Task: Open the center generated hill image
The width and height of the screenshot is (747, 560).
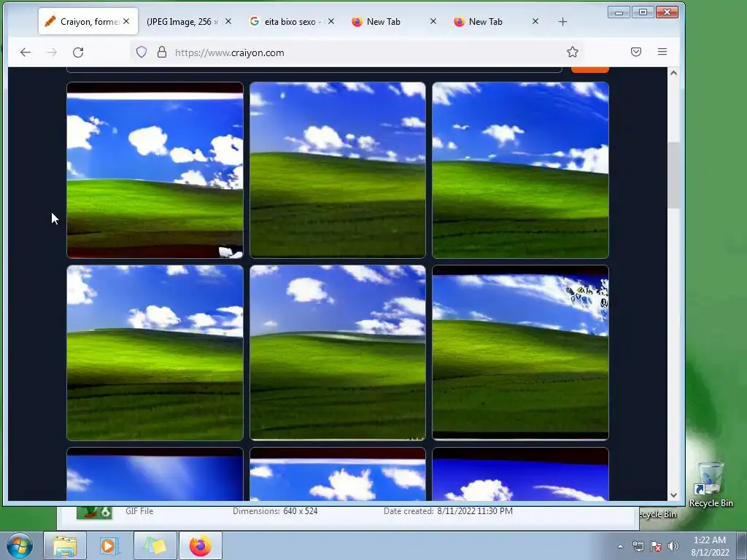Action: pyautogui.click(x=338, y=353)
